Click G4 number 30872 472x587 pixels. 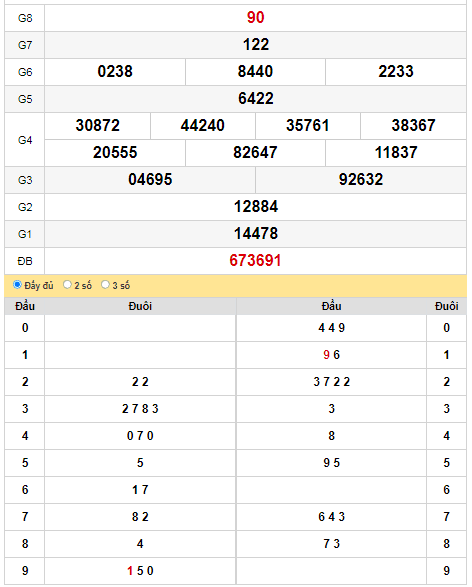[x=97, y=125]
